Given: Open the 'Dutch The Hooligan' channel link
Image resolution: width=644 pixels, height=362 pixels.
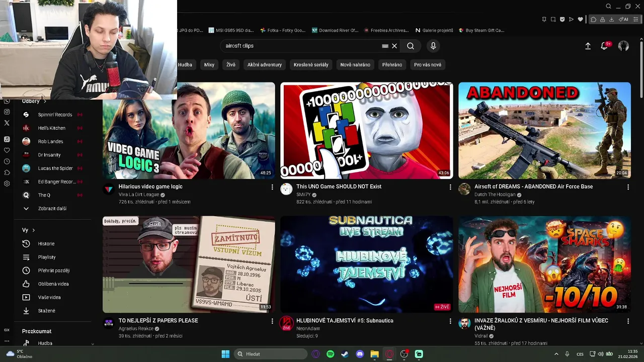Looking at the screenshot, I should pos(495,195).
